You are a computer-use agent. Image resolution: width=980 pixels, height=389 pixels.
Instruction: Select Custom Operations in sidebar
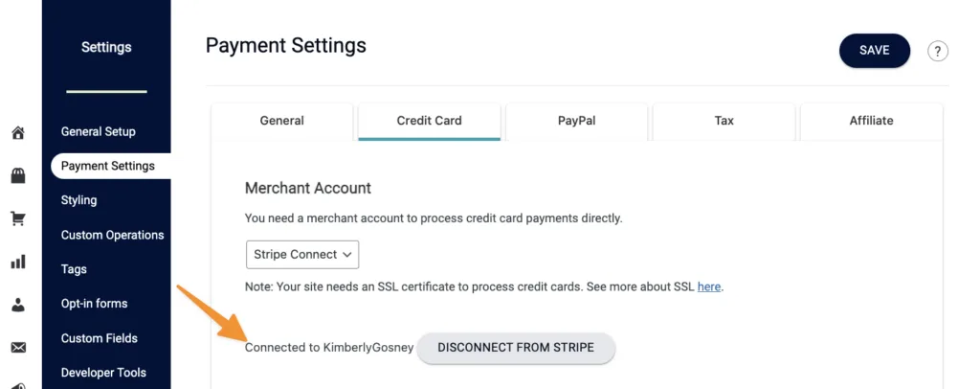pyautogui.click(x=113, y=235)
